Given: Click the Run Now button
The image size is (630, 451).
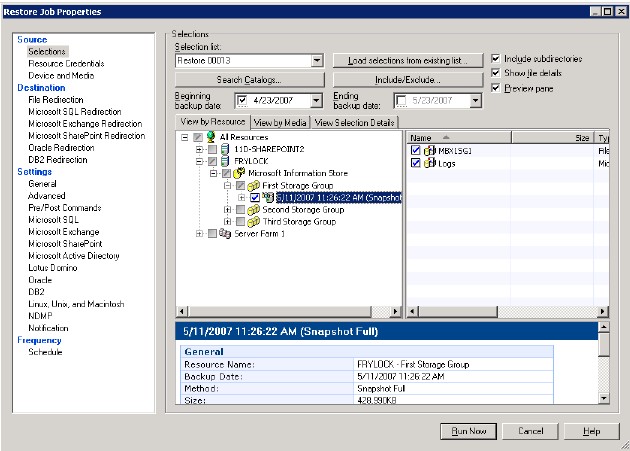Looking at the screenshot, I should coord(468,431).
